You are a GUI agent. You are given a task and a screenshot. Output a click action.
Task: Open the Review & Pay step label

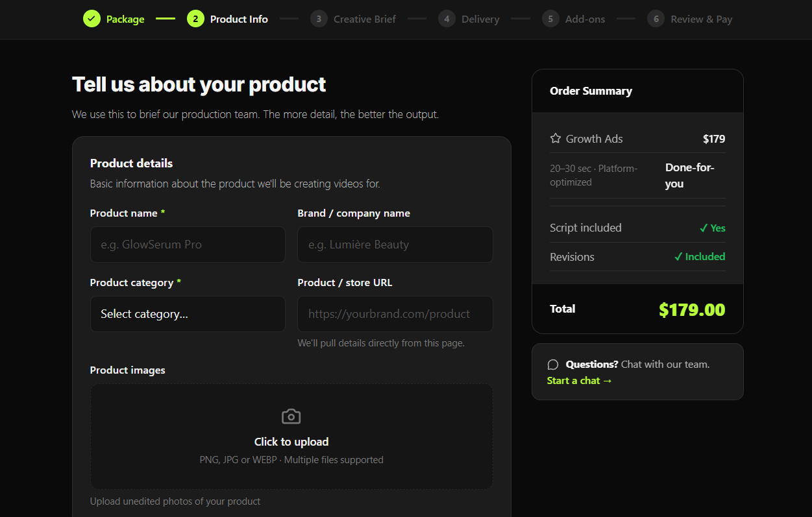[x=702, y=19]
